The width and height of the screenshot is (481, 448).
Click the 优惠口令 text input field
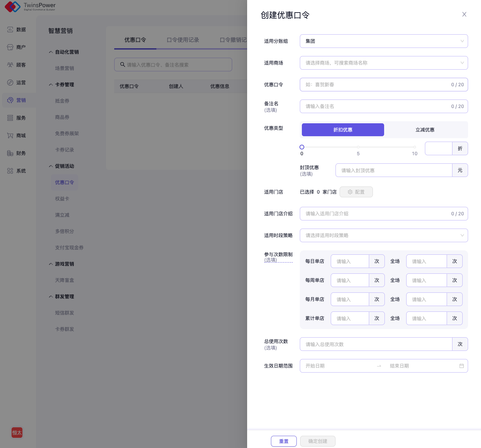(x=376, y=85)
